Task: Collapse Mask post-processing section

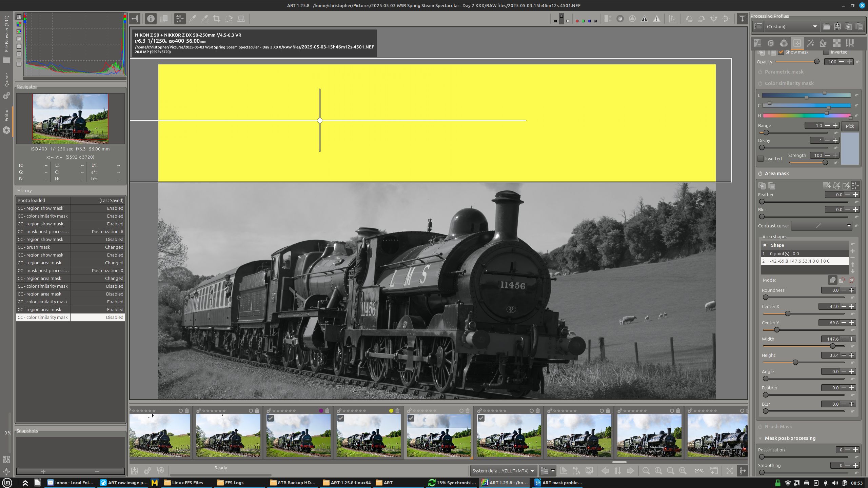Action: pyautogui.click(x=760, y=438)
